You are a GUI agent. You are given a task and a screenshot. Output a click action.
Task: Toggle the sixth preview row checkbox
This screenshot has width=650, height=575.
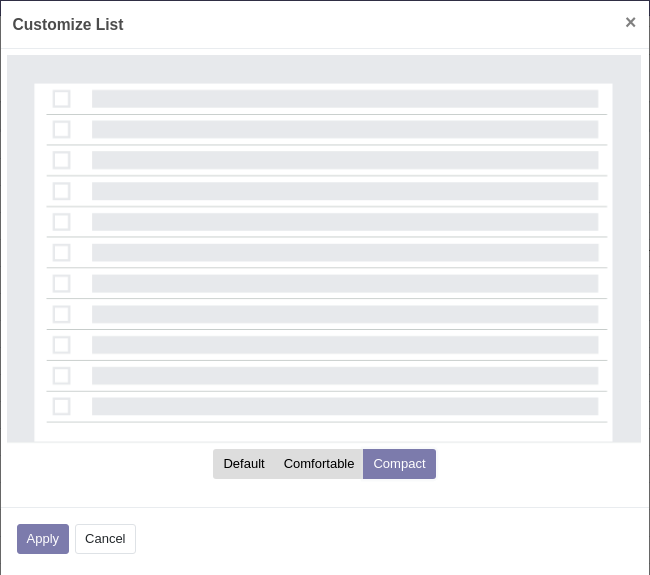[62, 252]
